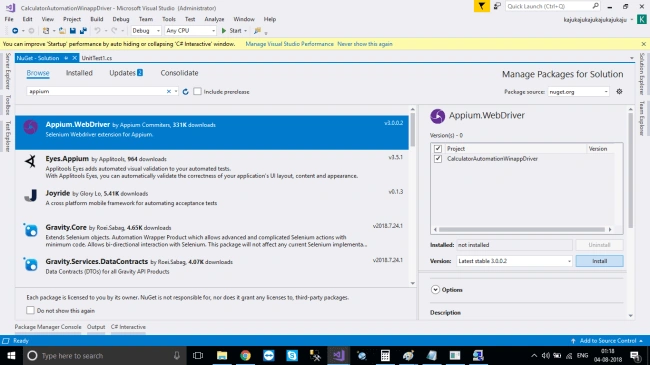Open the document tabs overflow dropdown

coord(632,58)
